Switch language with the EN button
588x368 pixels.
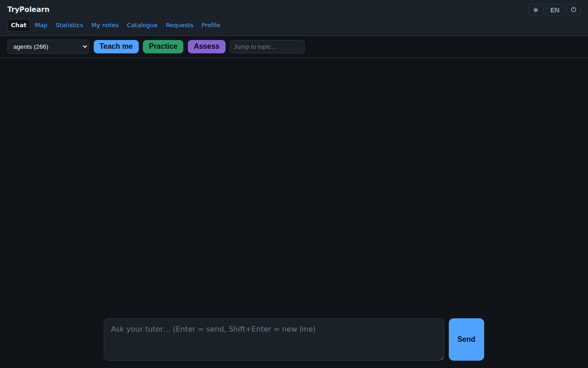pyautogui.click(x=555, y=10)
